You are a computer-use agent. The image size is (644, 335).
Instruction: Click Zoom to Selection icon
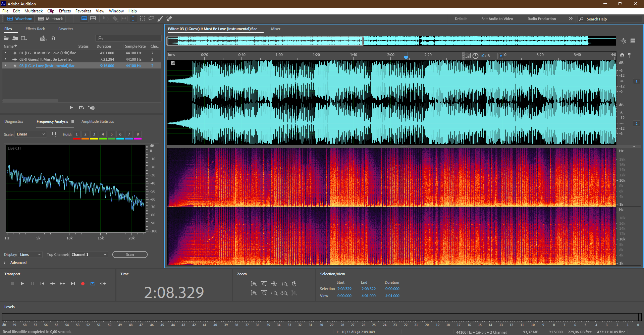tap(284, 293)
